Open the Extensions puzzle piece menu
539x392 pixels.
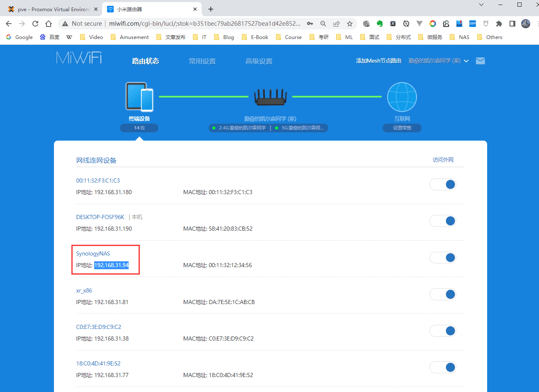coord(499,24)
